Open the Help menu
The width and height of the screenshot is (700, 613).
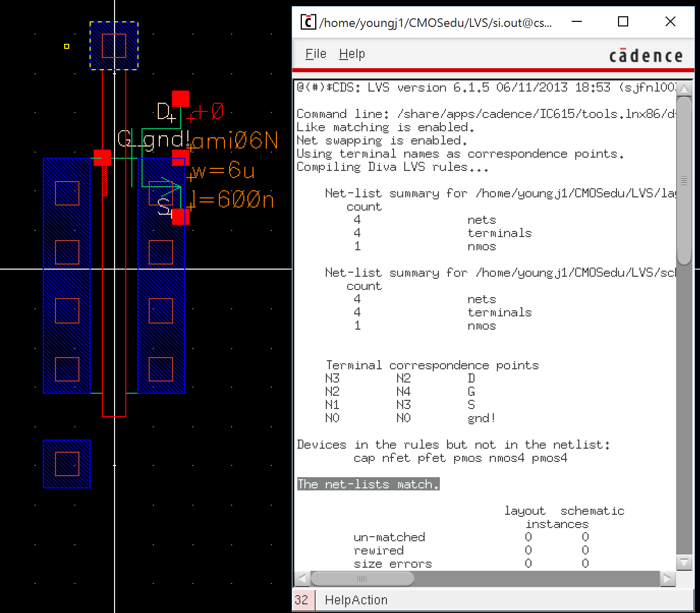(x=352, y=54)
